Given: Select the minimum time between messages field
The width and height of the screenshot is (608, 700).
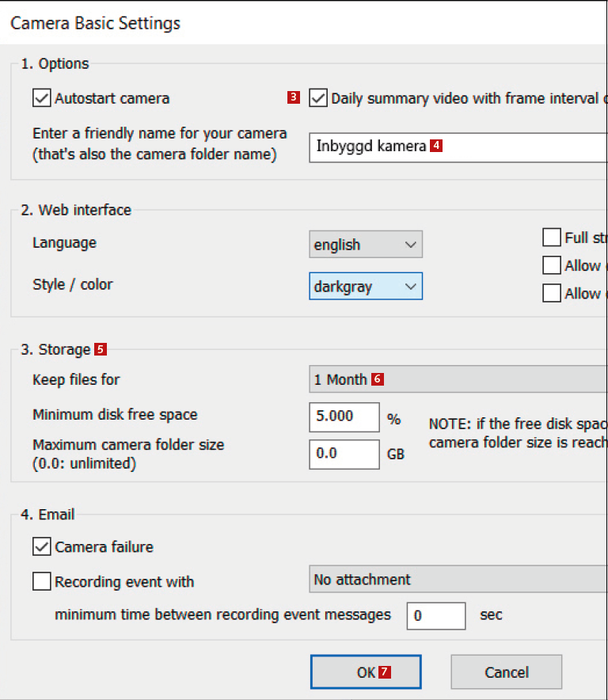Looking at the screenshot, I should (x=435, y=615).
